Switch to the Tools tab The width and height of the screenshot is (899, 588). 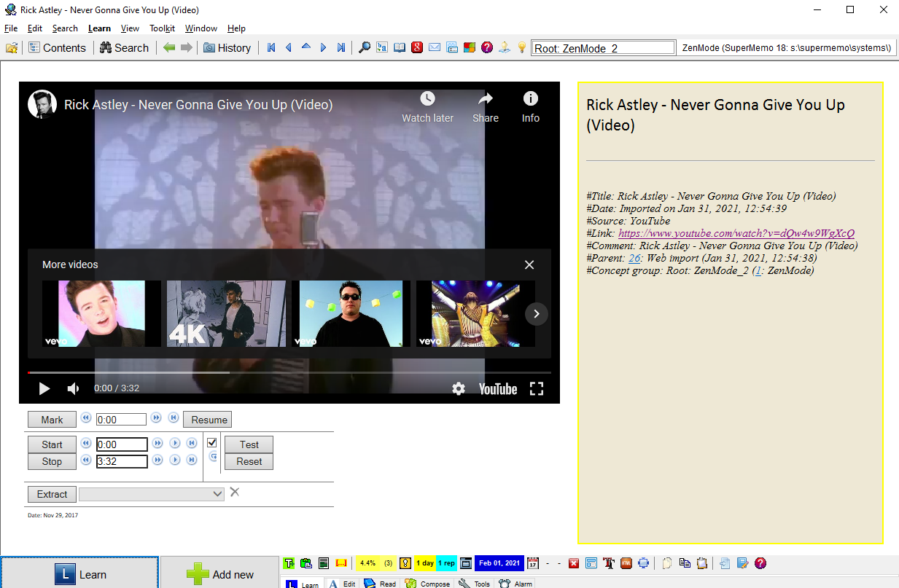(x=475, y=584)
